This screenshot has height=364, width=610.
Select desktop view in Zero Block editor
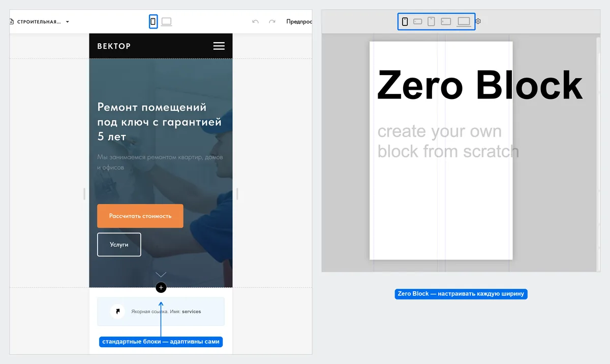[464, 21]
